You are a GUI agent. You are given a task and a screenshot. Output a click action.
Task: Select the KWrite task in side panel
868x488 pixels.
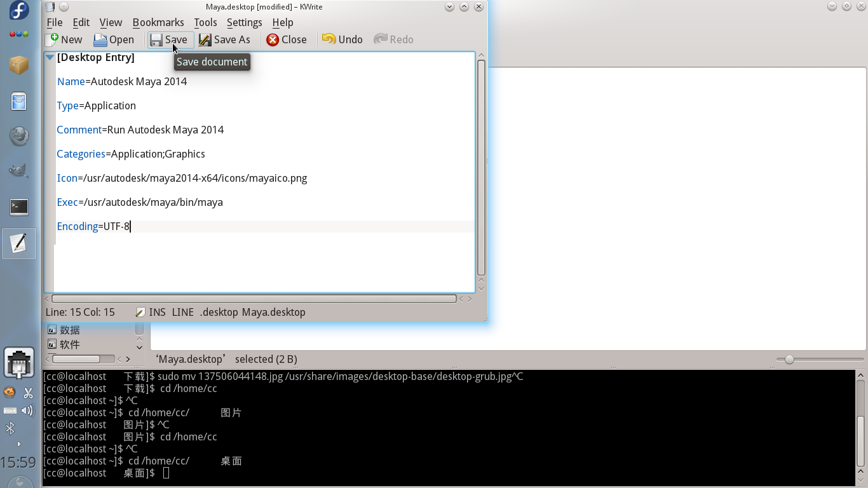click(x=19, y=243)
